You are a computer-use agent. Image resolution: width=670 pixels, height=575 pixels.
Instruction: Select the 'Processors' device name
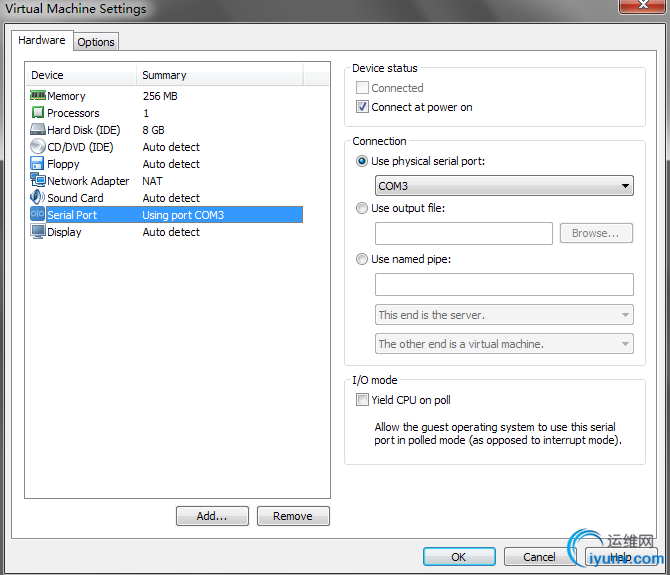point(73,113)
